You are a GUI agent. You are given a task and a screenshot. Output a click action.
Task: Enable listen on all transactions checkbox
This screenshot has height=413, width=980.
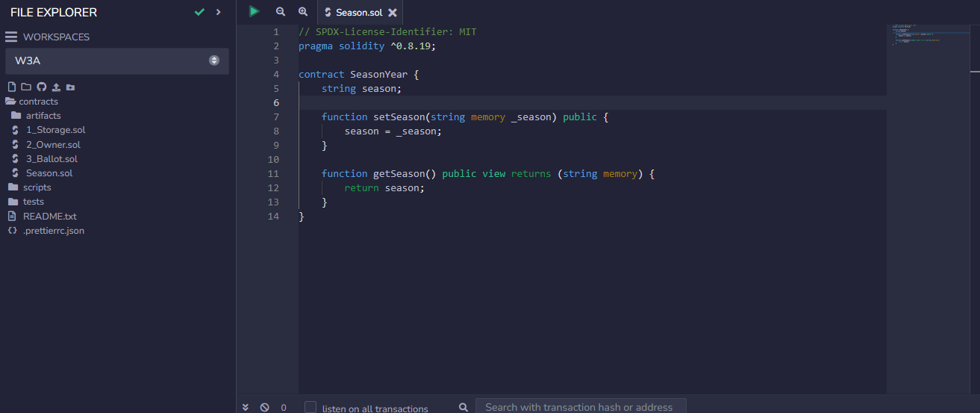pos(310,408)
